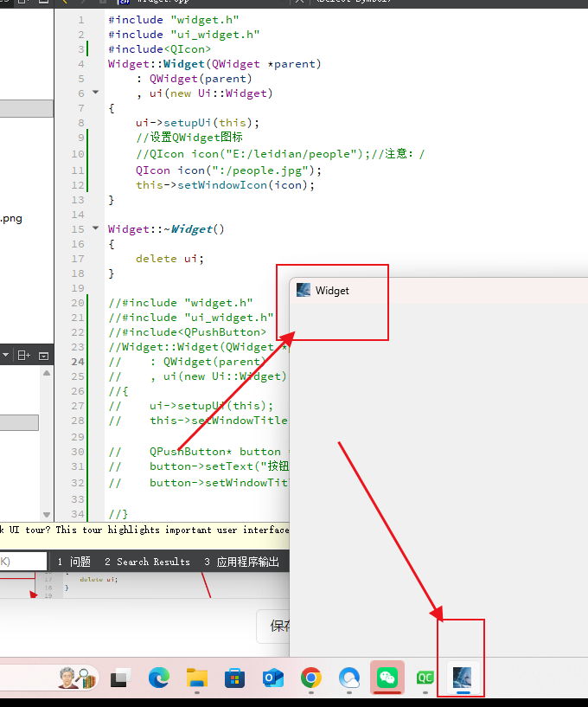This screenshot has height=707, width=588.
Task: Open the left side panel view dropdown arrow
Action: (x=5, y=356)
